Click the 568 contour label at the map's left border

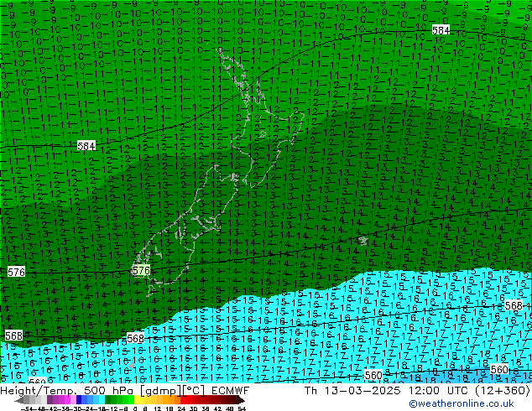(x=13, y=336)
